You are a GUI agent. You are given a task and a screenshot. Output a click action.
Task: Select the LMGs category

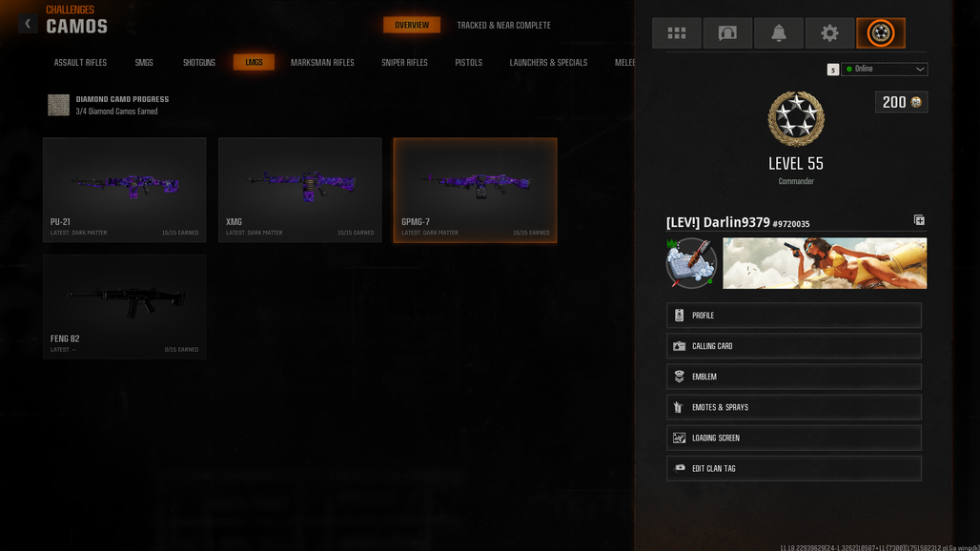(254, 63)
